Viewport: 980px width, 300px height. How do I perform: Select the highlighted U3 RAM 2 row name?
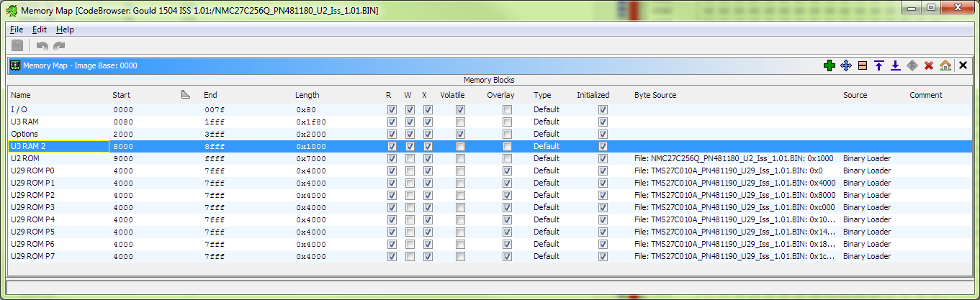(x=28, y=146)
